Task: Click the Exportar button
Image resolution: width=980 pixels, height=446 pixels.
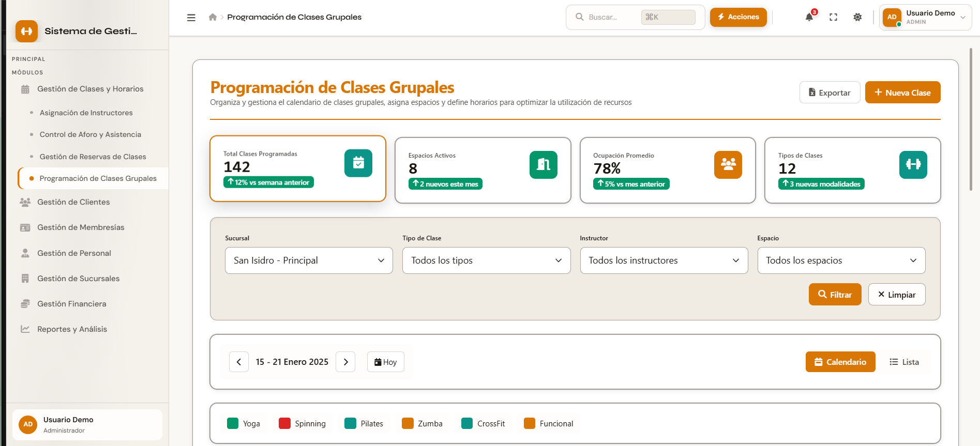Action: [x=830, y=93]
